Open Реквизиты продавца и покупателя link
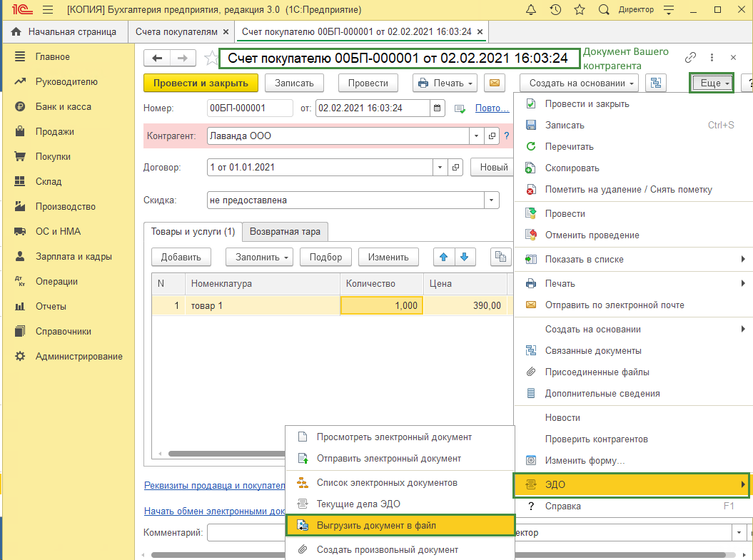Viewport: 753px width, 560px height. [215, 486]
